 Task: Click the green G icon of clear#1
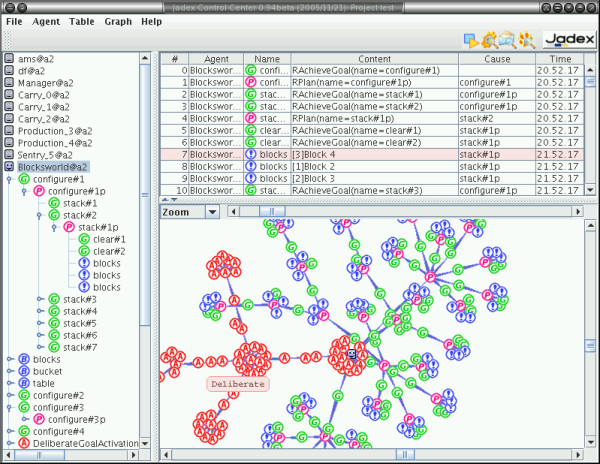(84, 239)
